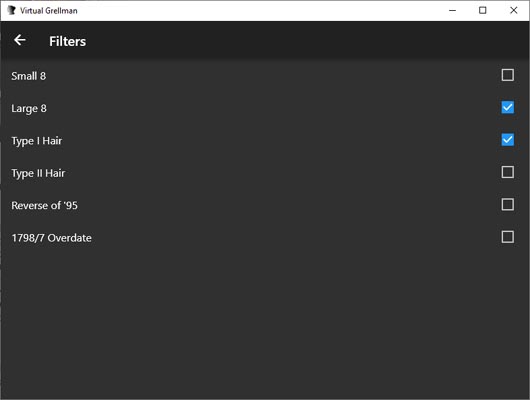Click the Virtual Grellman app icon

[11, 10]
